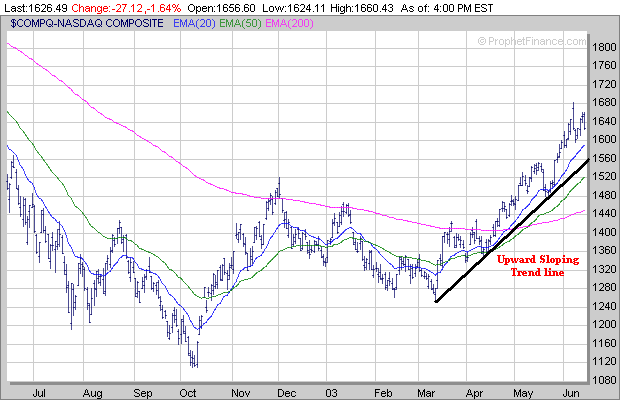620x400 pixels.
Task: Click the 1320 price axis label
Action: [x=604, y=269]
